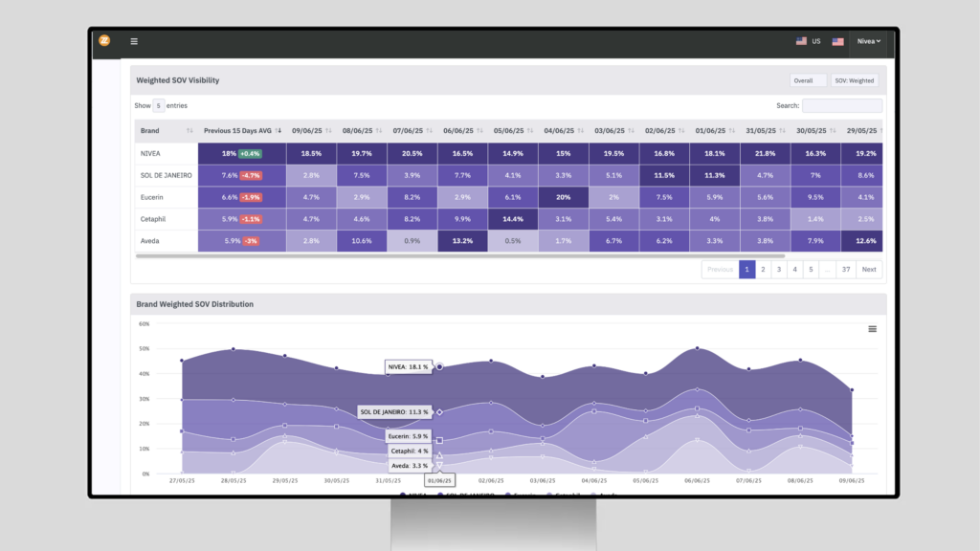This screenshot has width=980, height=551.
Task: Click the US country label
Action: click(x=816, y=41)
